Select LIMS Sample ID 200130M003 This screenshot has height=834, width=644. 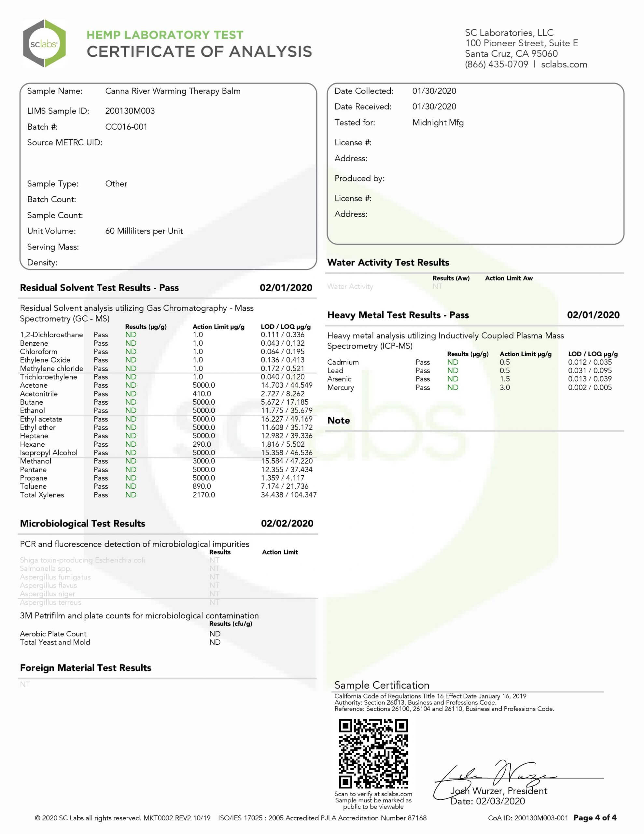(x=130, y=111)
